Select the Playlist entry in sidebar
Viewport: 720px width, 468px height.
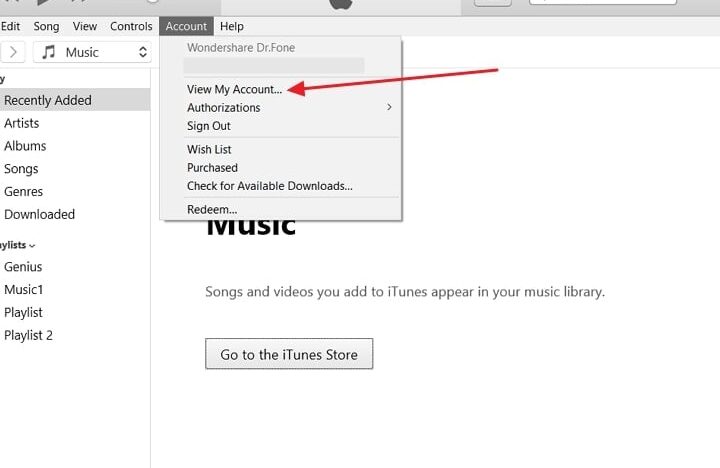74,313
